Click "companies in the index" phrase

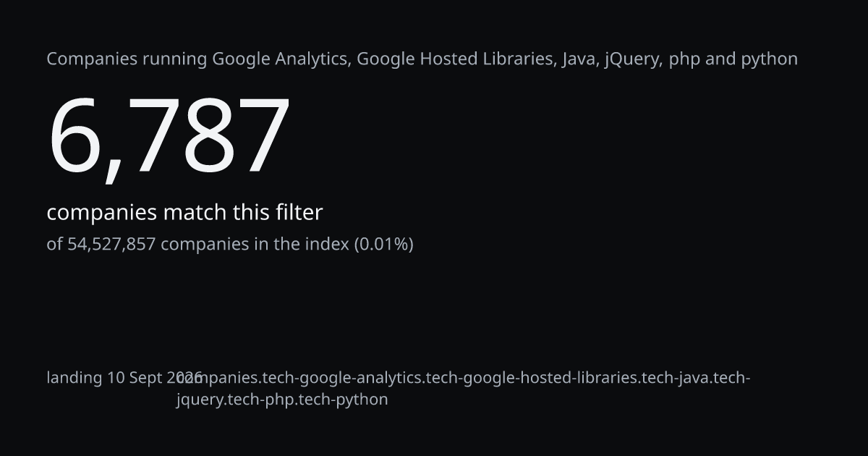point(255,245)
